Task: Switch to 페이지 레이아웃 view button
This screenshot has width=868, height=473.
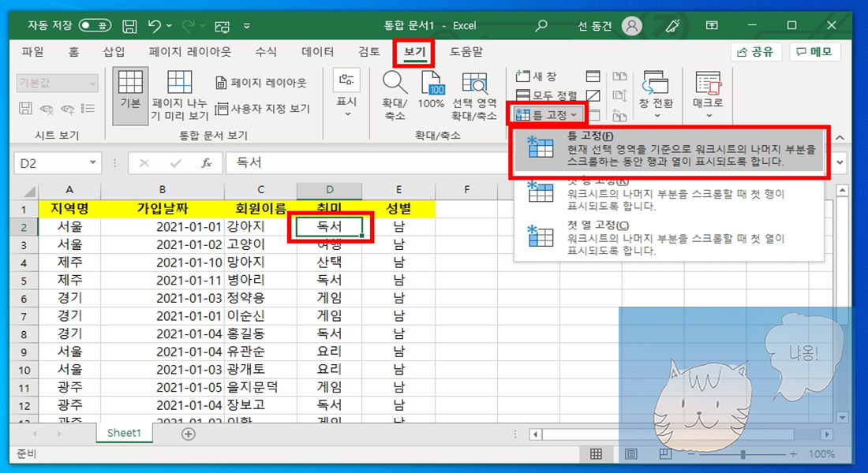Action: coord(260,83)
